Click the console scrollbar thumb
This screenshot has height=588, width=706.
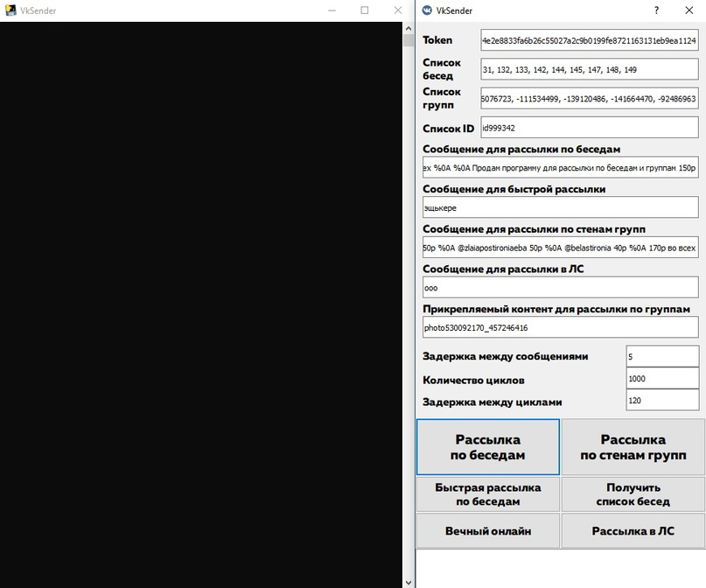coord(409,40)
